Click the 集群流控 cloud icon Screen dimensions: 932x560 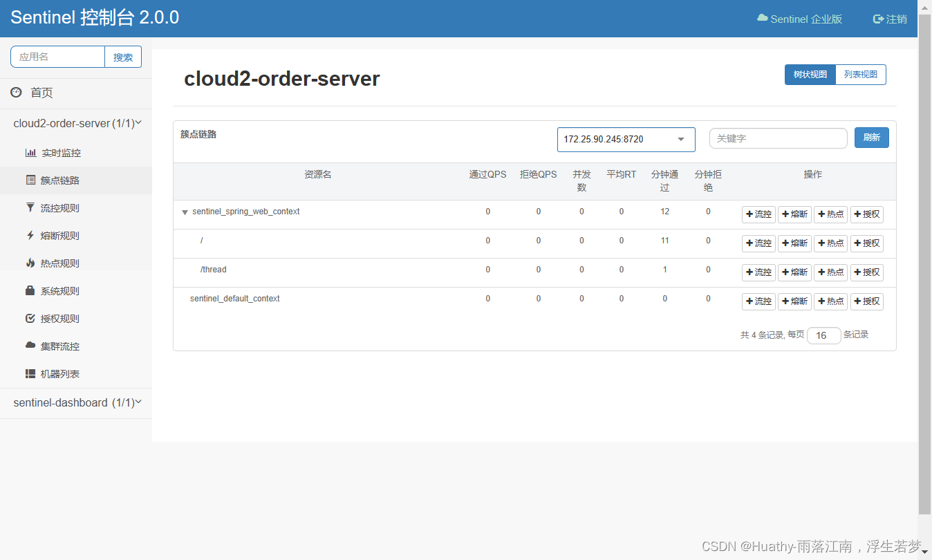click(30, 345)
